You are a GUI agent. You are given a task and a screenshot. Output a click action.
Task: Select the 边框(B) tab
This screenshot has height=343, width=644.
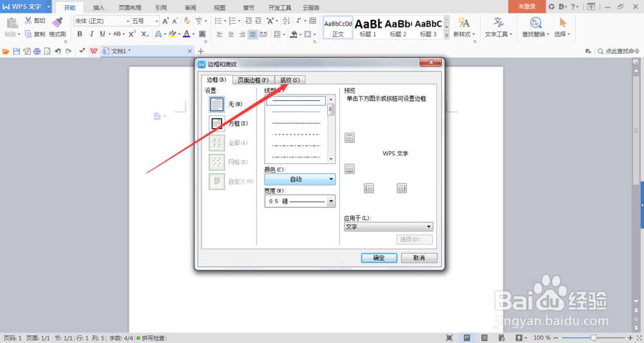click(x=216, y=80)
